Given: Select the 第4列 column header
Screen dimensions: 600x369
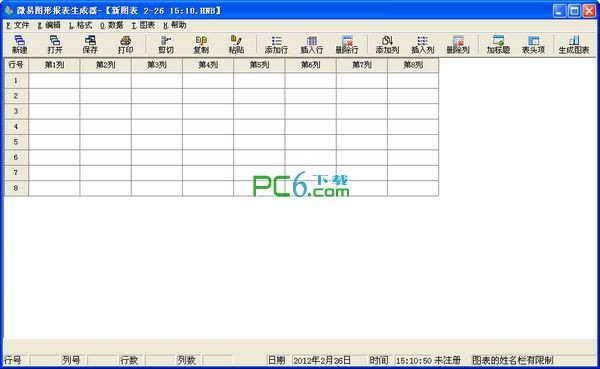Looking at the screenshot, I should click(208, 65).
